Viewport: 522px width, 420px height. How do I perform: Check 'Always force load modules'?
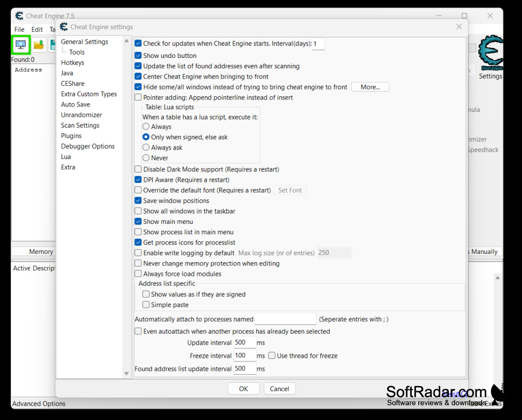click(x=138, y=274)
